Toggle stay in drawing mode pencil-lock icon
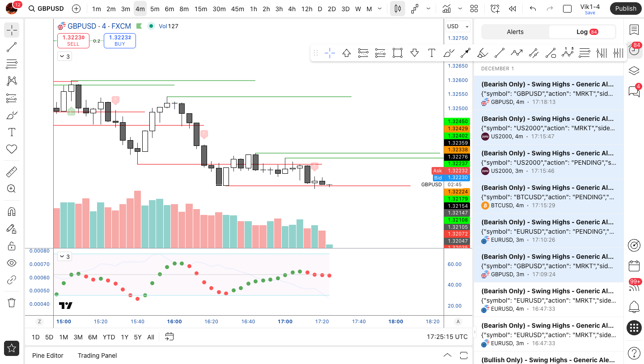The image size is (644, 364). coord(12,229)
